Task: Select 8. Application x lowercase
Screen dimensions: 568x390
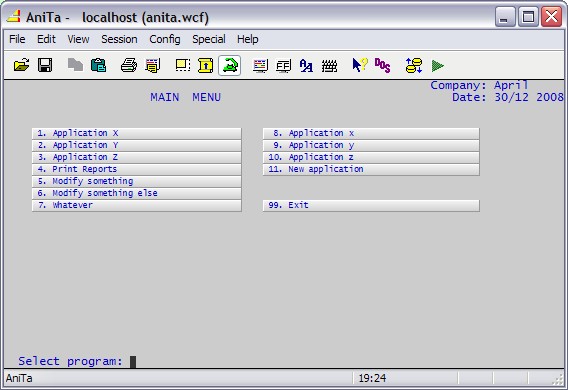Action: click(371, 133)
